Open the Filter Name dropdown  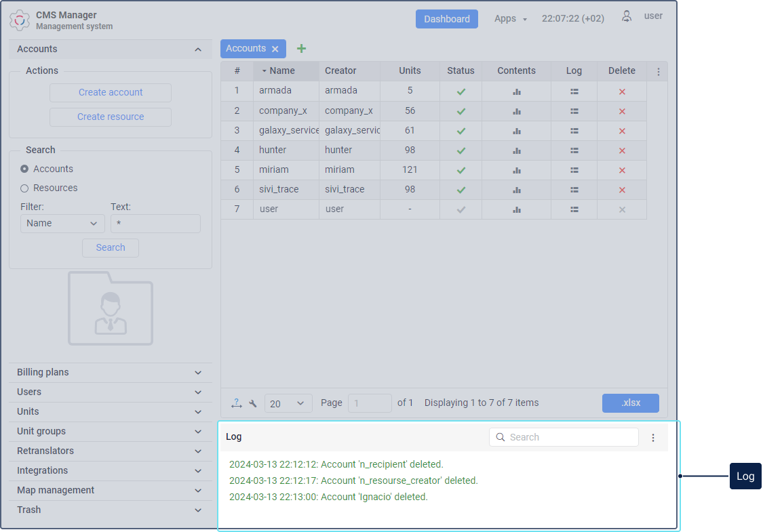click(62, 224)
